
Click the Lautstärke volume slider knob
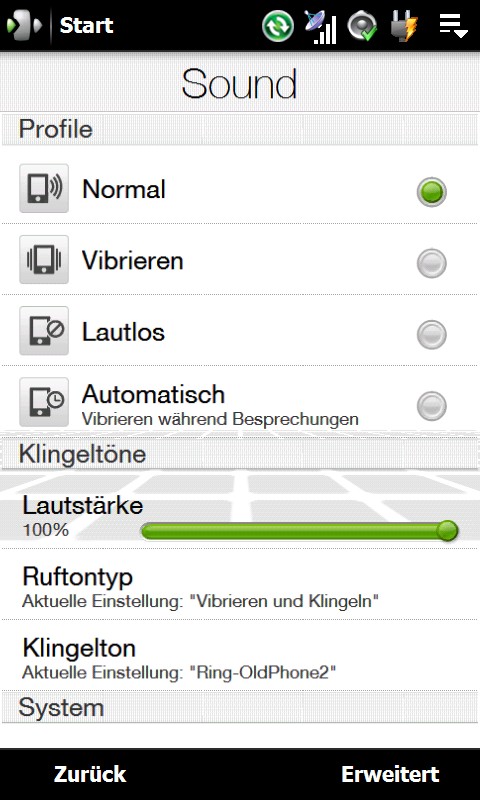pyautogui.click(x=447, y=531)
